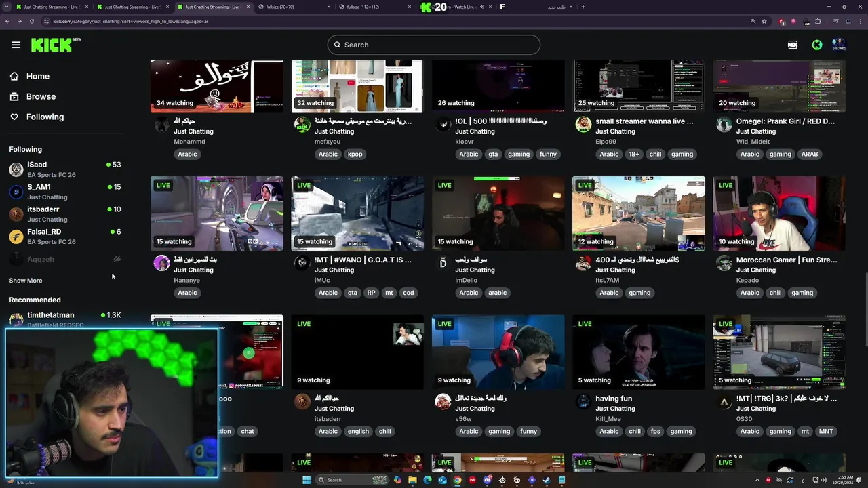This screenshot has width=868, height=488.
Task: Select RP tag under iMUc
Action: (x=371, y=293)
